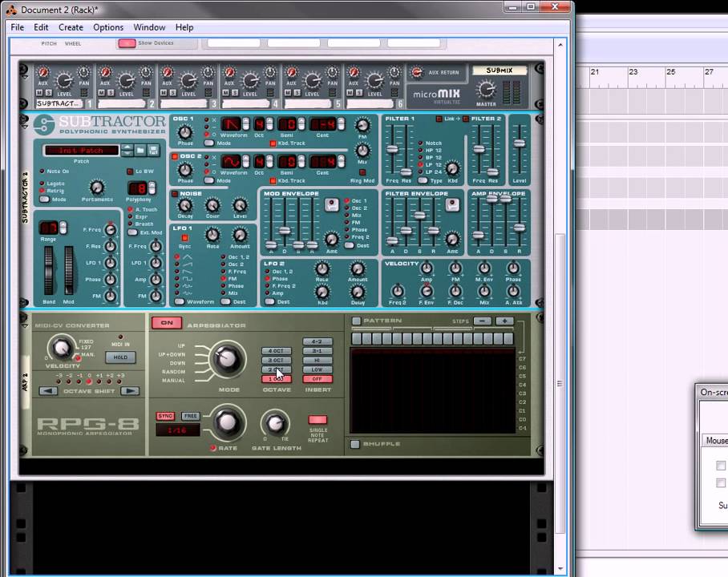The height and width of the screenshot is (577, 728).
Task: Click the oscillator Mix knob
Action: click(x=362, y=151)
